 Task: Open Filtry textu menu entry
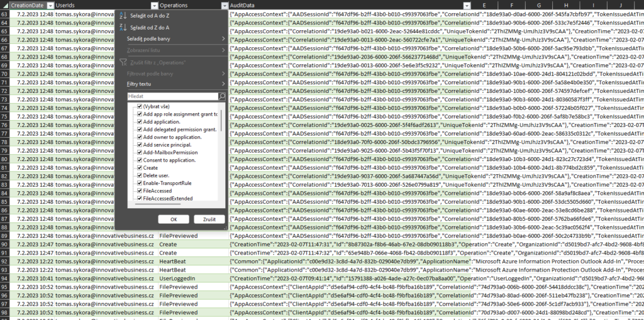[139, 84]
